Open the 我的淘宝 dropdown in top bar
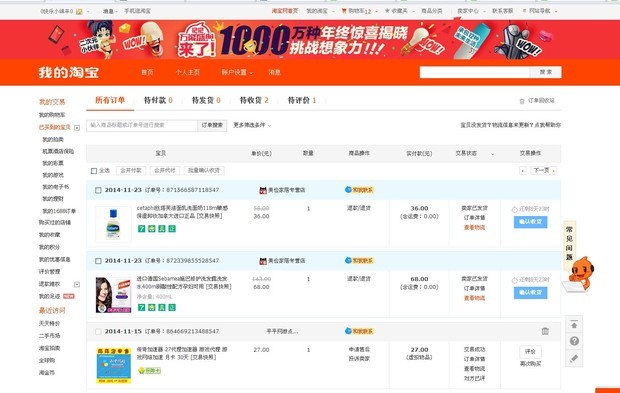 [320, 11]
